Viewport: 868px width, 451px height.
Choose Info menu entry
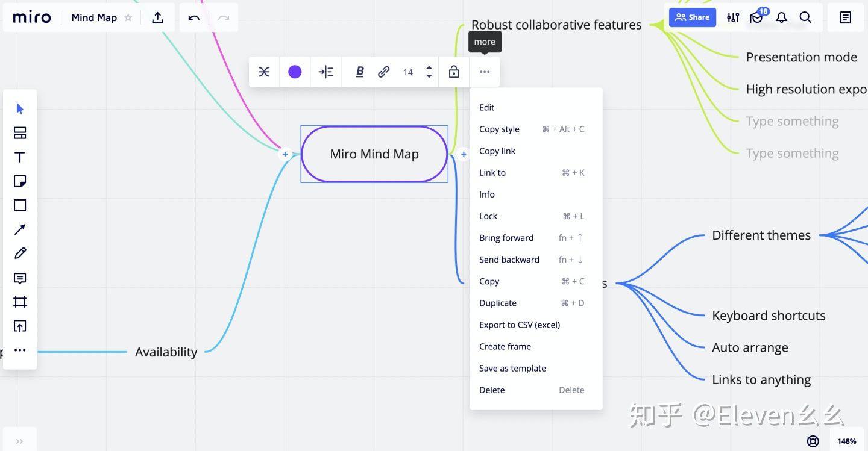536,194
